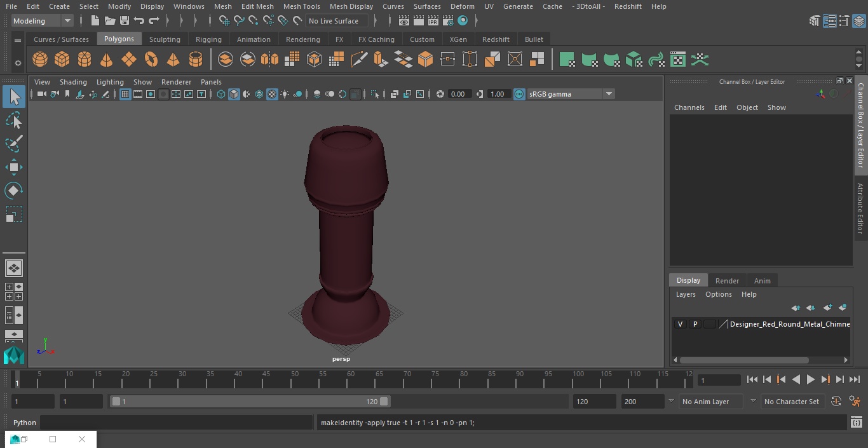Screen dimensions: 868x448
Task: Expand the Attribute Editor side tab
Action: tap(861, 208)
